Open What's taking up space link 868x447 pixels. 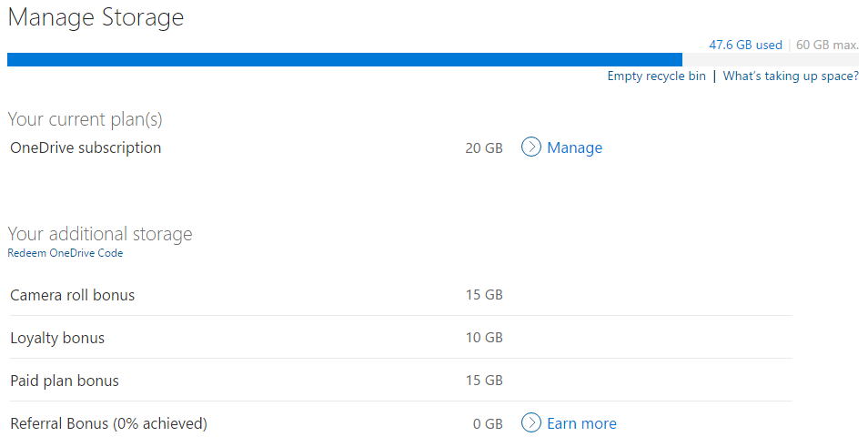click(x=791, y=76)
